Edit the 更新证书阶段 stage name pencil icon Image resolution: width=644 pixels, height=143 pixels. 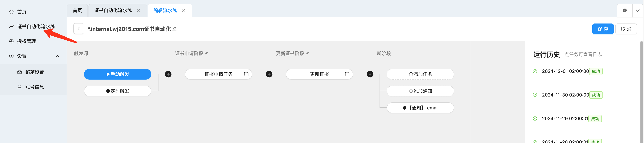[307, 53]
